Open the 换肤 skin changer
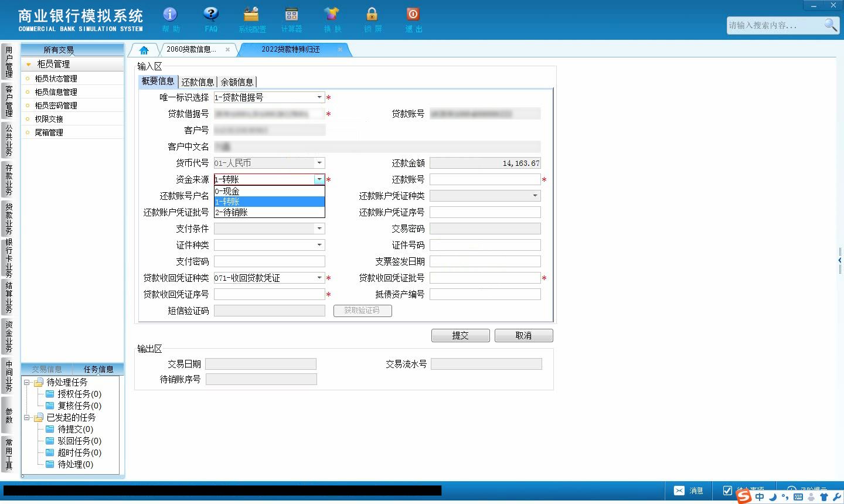 tap(332, 14)
